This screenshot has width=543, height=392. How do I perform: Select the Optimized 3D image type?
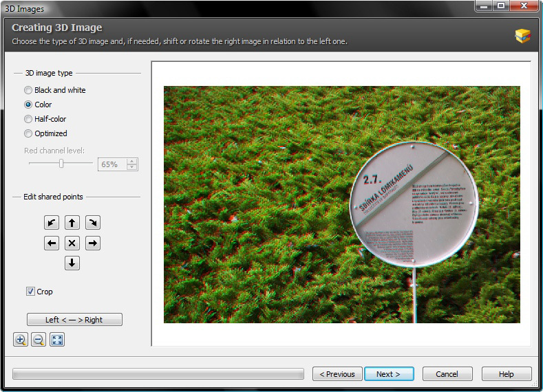[x=28, y=133]
